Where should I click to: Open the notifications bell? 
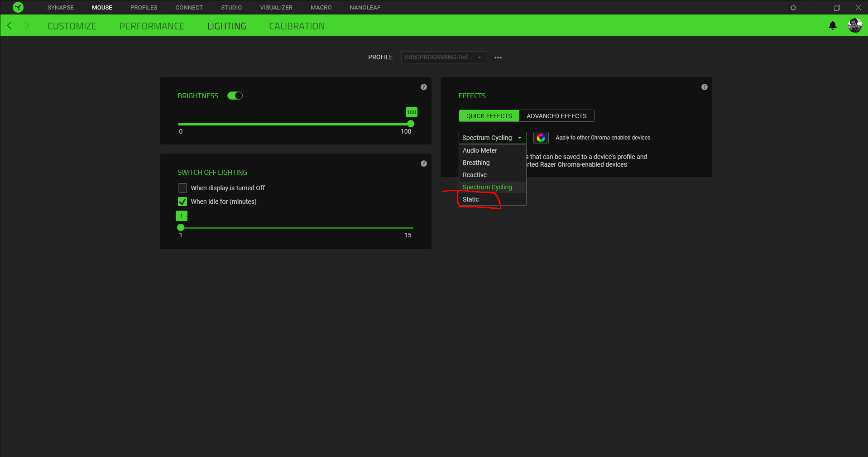pyautogui.click(x=833, y=26)
